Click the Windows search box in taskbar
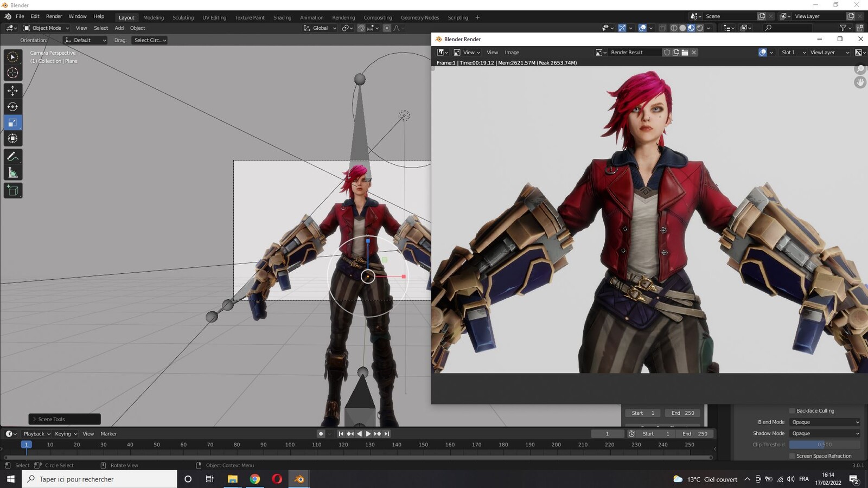This screenshot has width=868, height=488. click(x=100, y=479)
